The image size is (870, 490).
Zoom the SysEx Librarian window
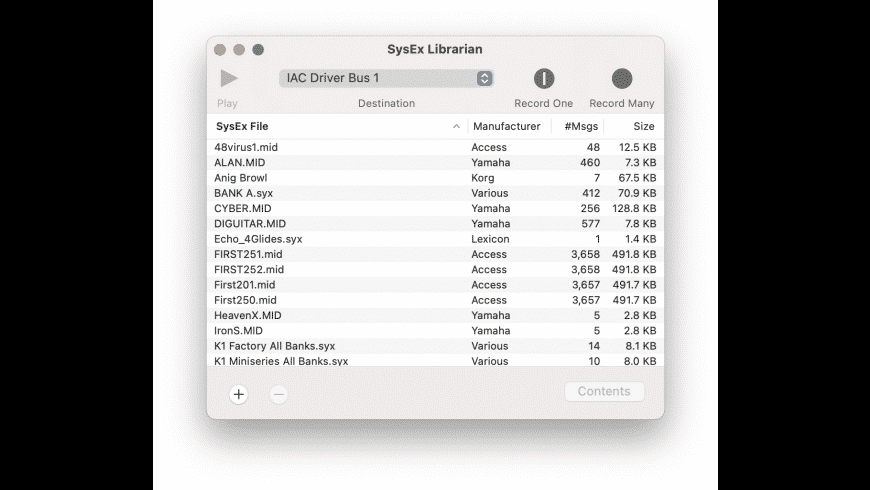click(258, 50)
